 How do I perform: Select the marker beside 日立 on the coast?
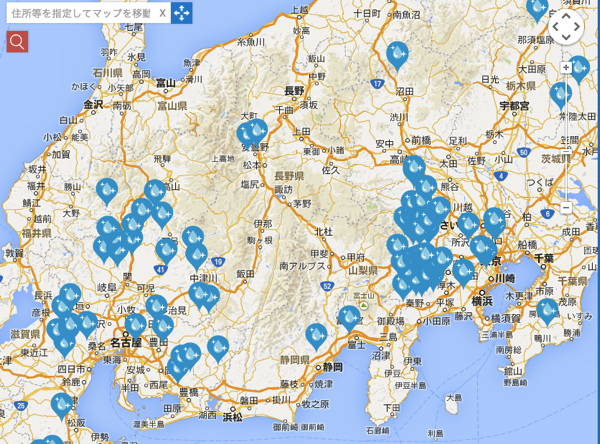[x=578, y=68]
